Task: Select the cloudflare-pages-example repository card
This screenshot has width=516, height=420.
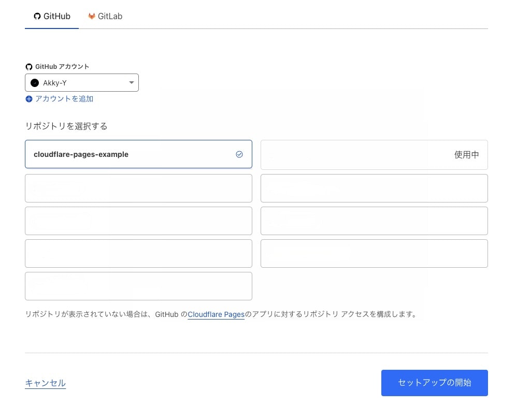Action: pos(138,154)
